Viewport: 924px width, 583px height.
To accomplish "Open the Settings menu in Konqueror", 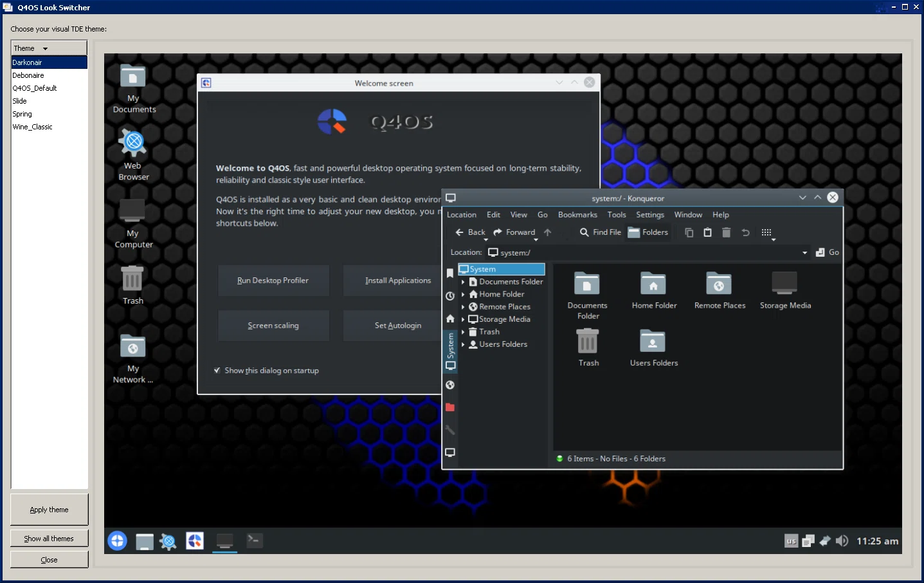I will (650, 215).
